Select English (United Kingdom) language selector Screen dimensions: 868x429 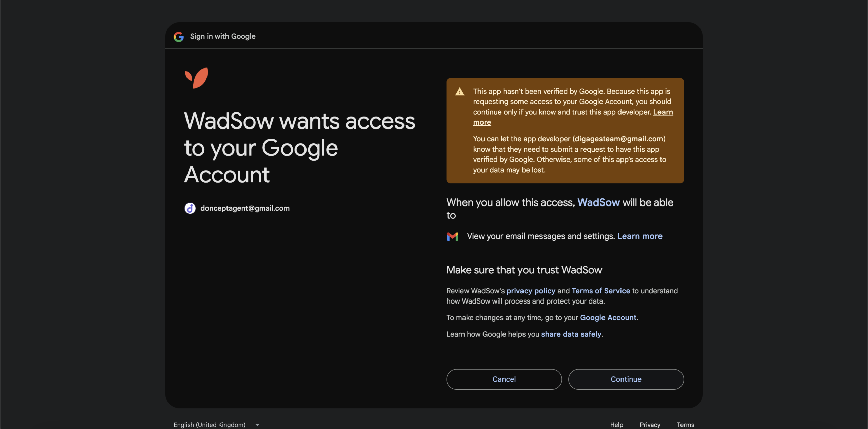[210, 425]
